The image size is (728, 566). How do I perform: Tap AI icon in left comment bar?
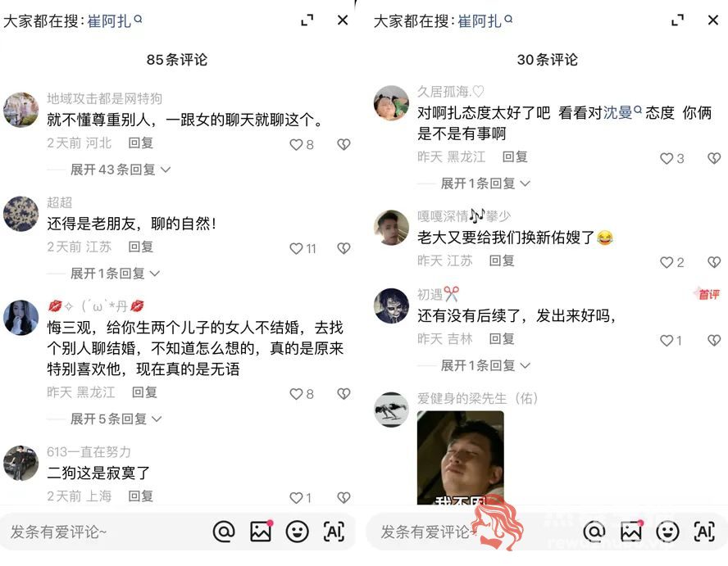(x=334, y=532)
